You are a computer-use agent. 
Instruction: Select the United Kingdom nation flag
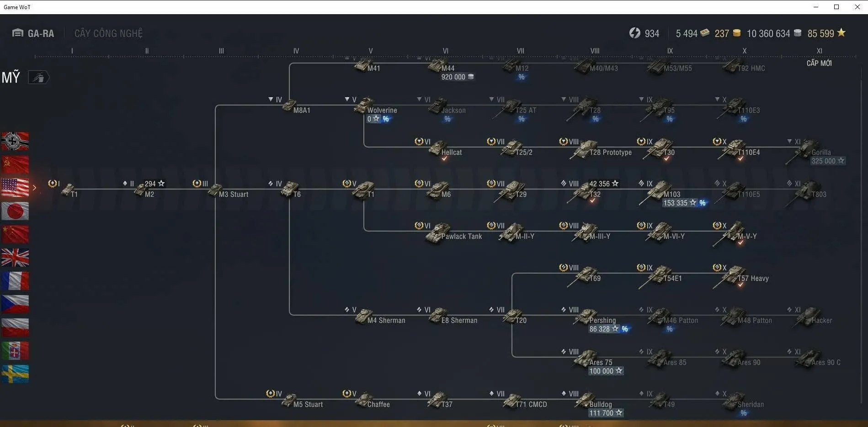click(x=15, y=258)
